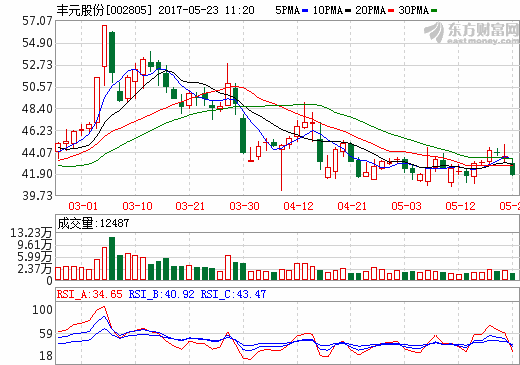The image size is (520, 365).
Task: Select the 03-21 date marker
Action: [x=190, y=206]
